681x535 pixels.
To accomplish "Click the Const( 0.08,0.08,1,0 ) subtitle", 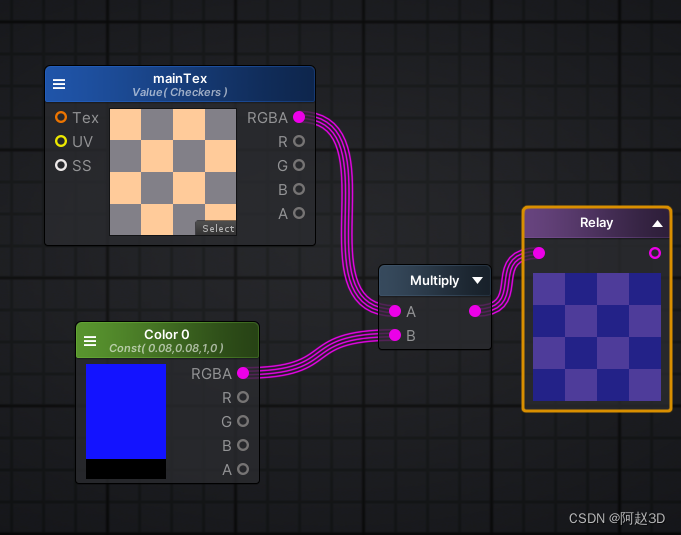I will pyautogui.click(x=166, y=348).
